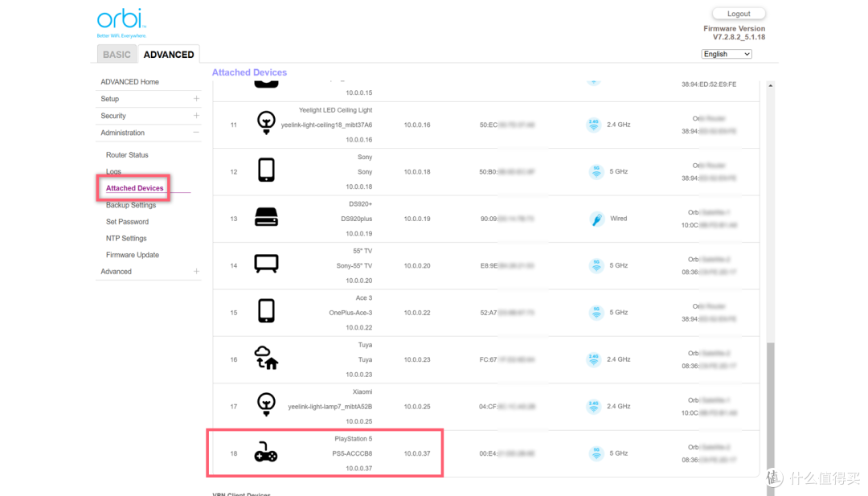This screenshot has width=868, height=496.
Task: Click the yeelink-light-ceiling18_mibt37A6 name
Action: [x=326, y=125]
